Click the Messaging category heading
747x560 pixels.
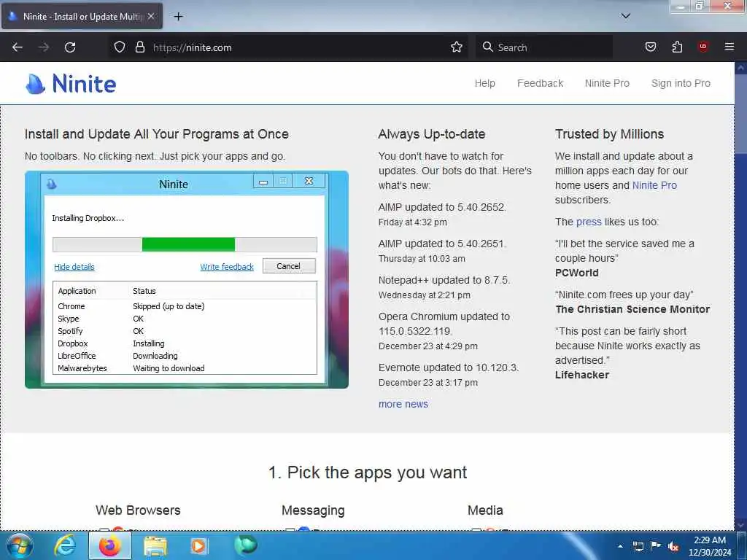313,510
